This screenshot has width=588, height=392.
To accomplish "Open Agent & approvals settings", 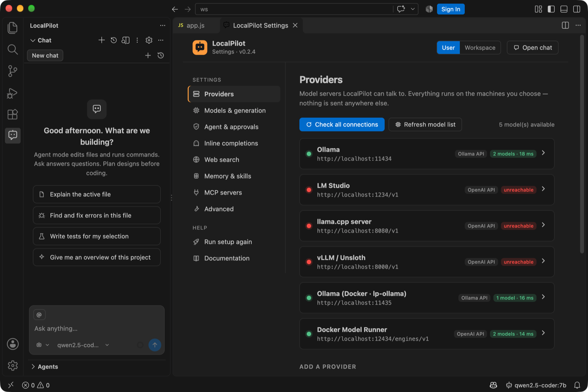I will pyautogui.click(x=234, y=127).
